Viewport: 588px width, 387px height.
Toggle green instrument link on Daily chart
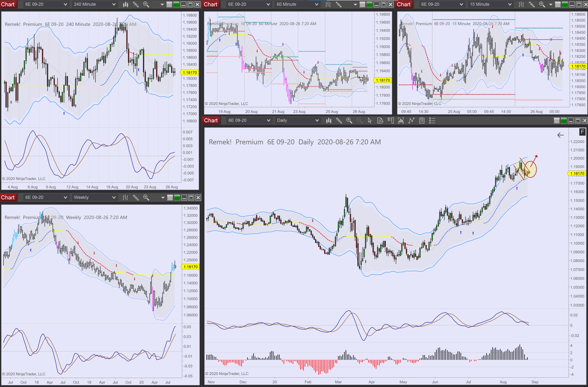[564, 121]
